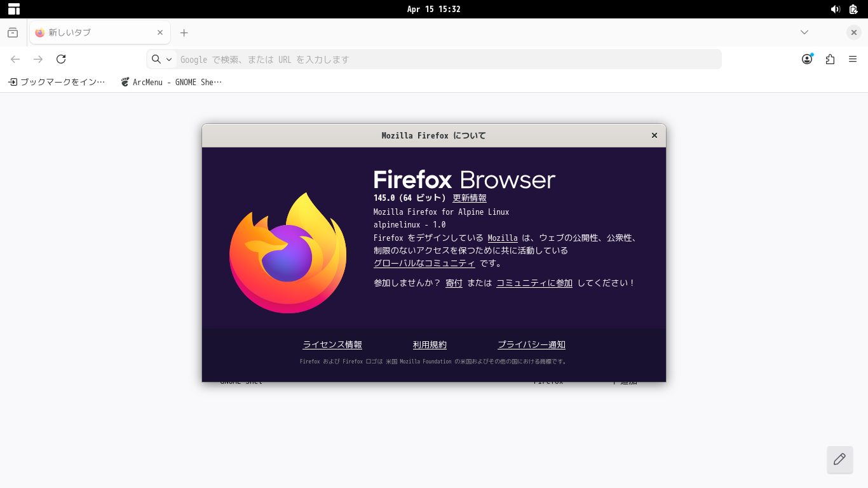Image resolution: width=868 pixels, height=488 pixels.
Task: Click the 145.0 (64 ビット) version text
Action: pyautogui.click(x=410, y=198)
